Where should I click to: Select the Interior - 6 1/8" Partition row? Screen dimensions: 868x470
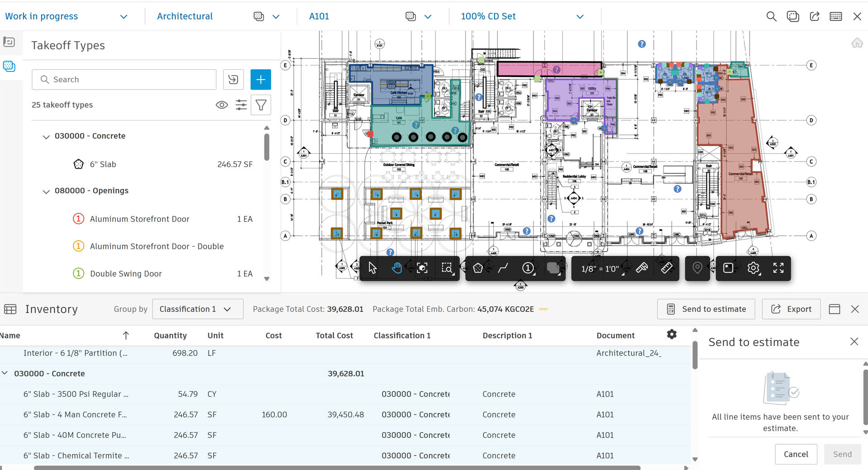point(345,353)
